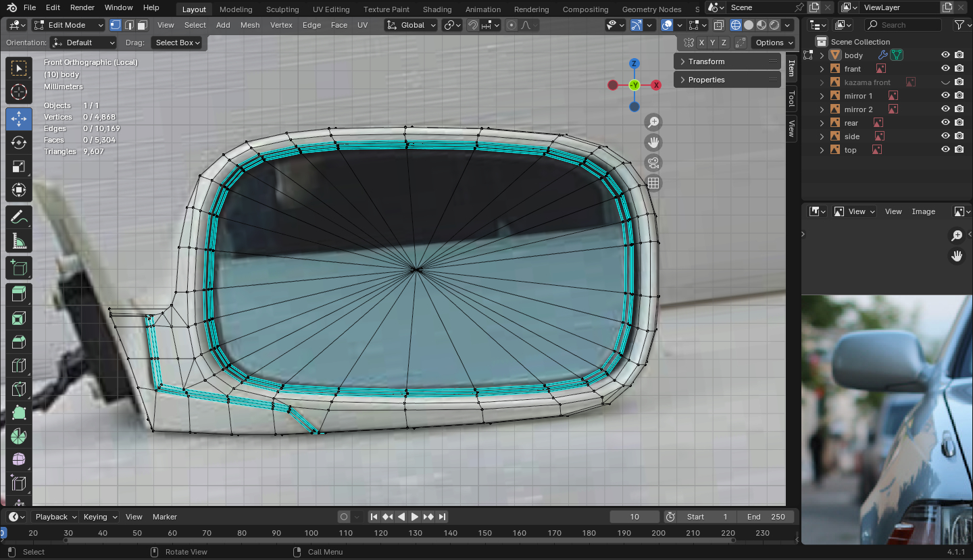
Task: Choose the Measure ruler tool
Action: [19, 241]
